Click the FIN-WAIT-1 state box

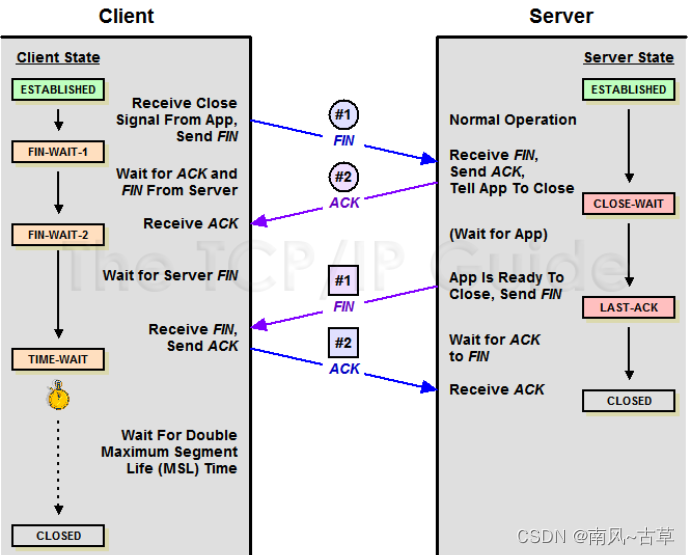pyautogui.click(x=58, y=152)
